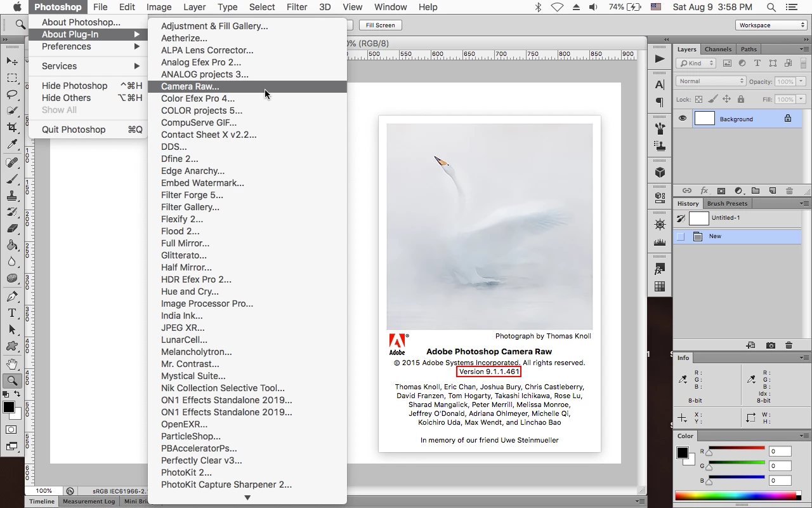Open the 3D panel cube icon

[x=660, y=173]
